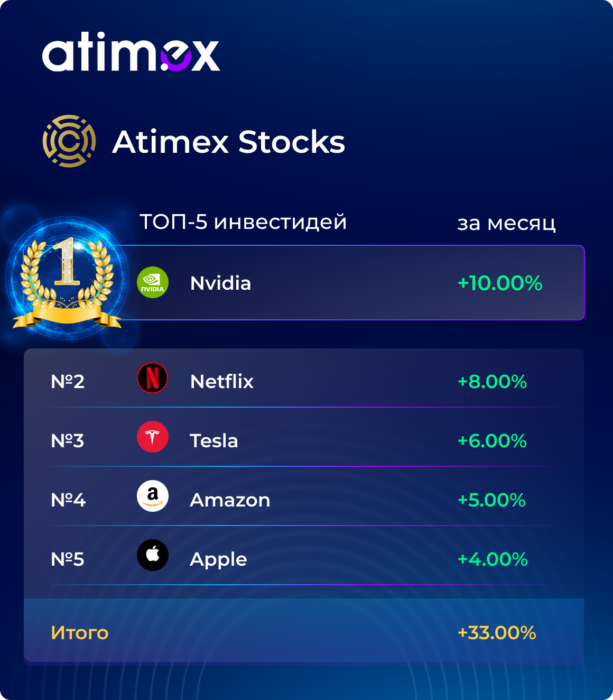Click the Tesla logo icon
Viewport: 613px width, 700px height.
tap(153, 437)
